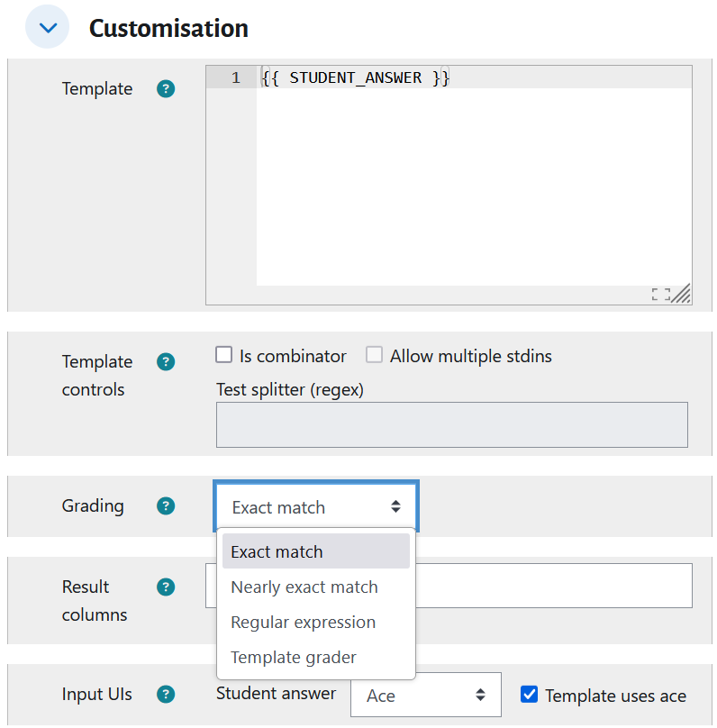Select Regular expression grading option
717x728 pixels.
316,623
